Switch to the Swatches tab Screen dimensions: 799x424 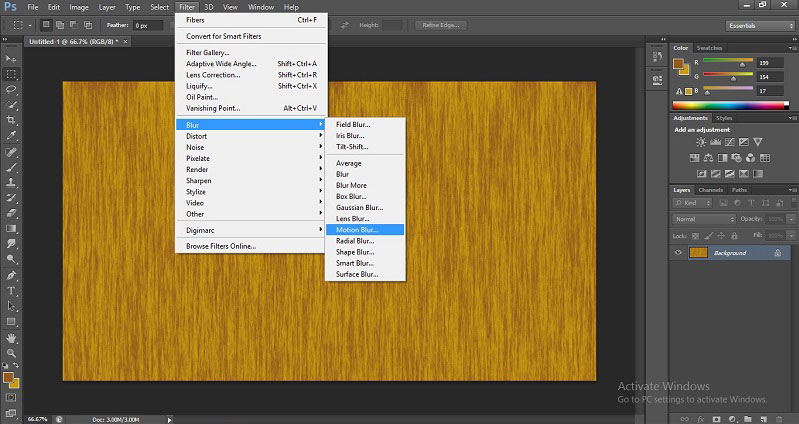(x=709, y=48)
